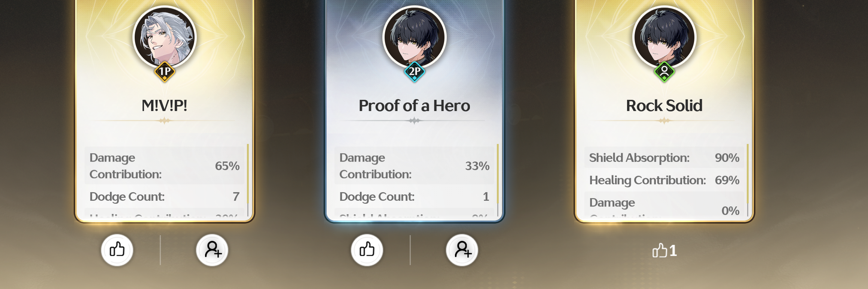Give thumbs-up to the 2P player
The width and height of the screenshot is (868, 289).
coord(367,250)
